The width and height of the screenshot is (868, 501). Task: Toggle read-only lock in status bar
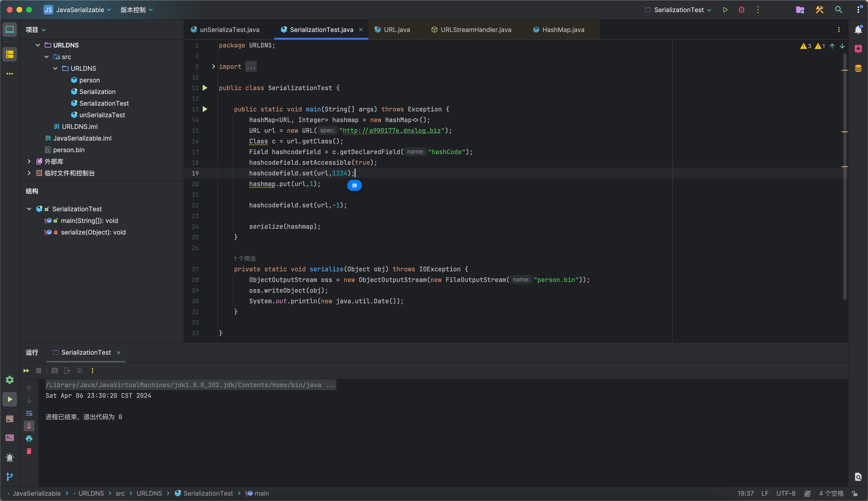pos(855,493)
